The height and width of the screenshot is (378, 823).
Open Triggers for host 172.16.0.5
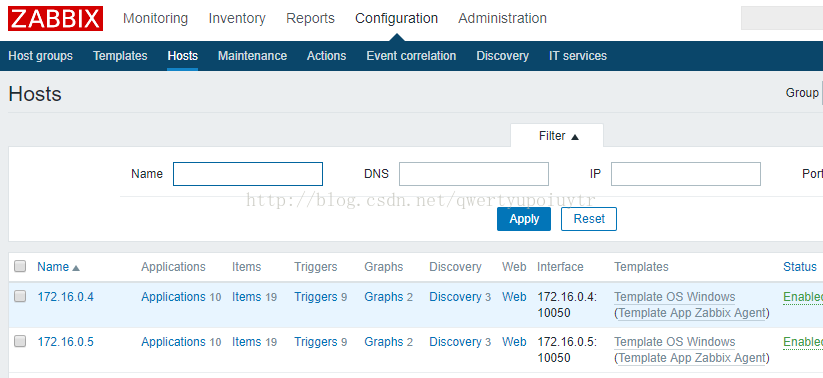(315, 342)
